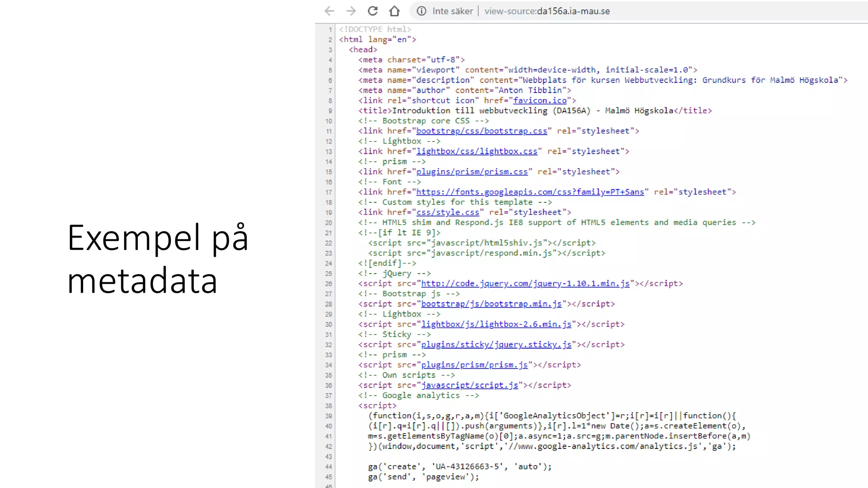Open lightbox/js/lightbox-2.6.min.js link
The width and height of the screenshot is (868, 488).
(496, 324)
